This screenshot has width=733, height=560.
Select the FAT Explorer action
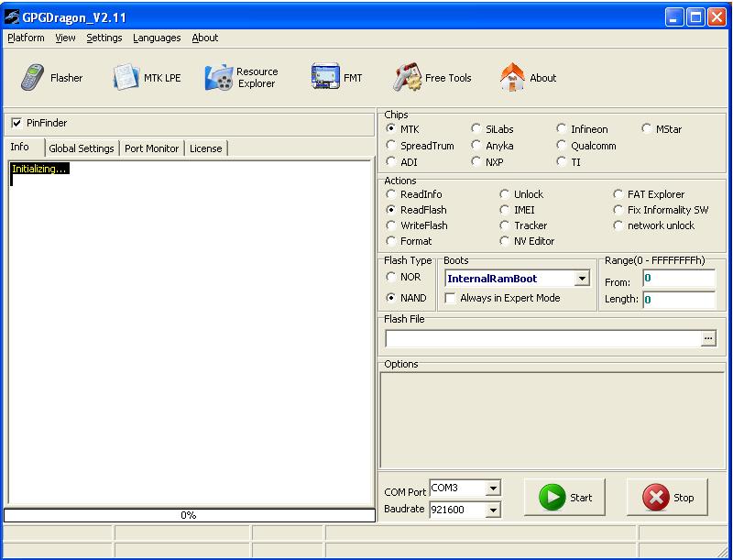pos(618,193)
